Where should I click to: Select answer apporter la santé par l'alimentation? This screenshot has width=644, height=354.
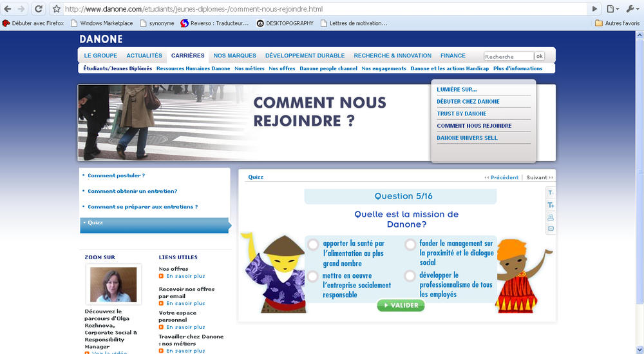tap(313, 244)
